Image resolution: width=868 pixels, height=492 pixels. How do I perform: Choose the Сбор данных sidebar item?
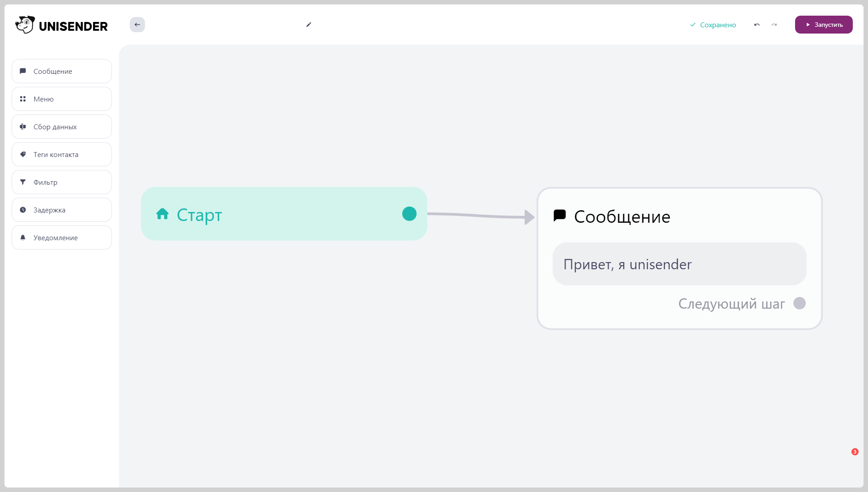[x=62, y=127]
